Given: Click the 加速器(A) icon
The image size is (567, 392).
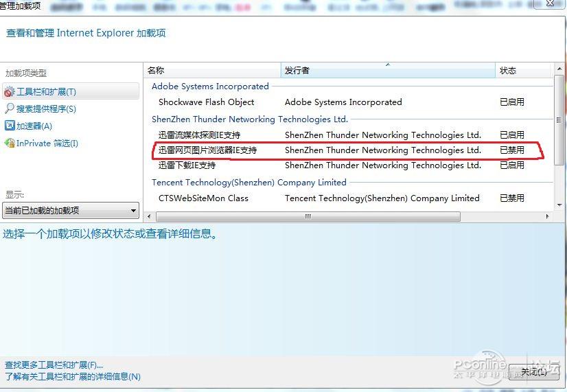Looking at the screenshot, I should tap(10, 126).
